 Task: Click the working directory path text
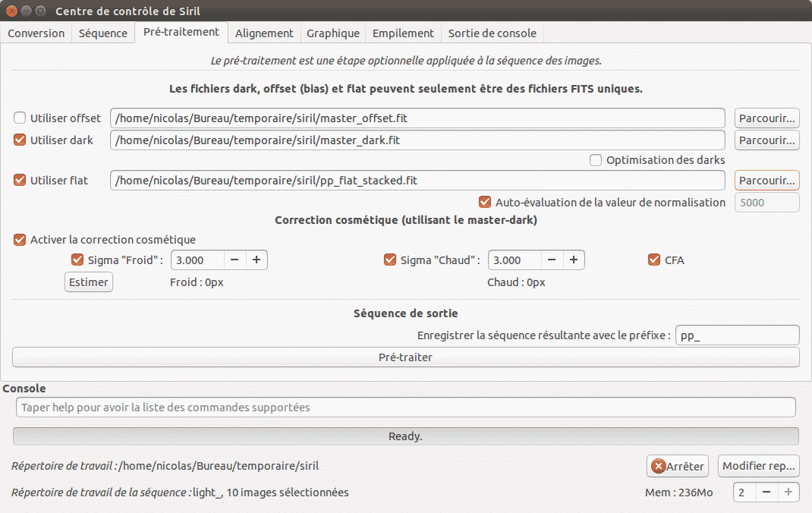(x=219, y=466)
